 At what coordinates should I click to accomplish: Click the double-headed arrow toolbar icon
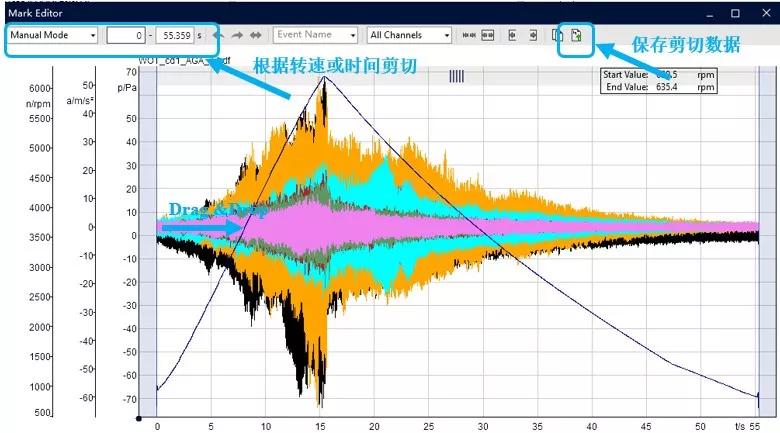(x=256, y=35)
